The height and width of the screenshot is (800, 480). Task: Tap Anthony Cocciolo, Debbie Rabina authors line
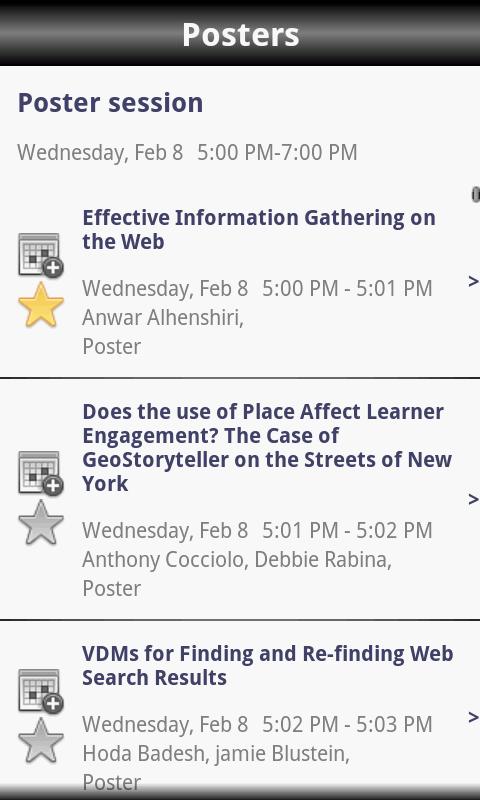(x=237, y=560)
